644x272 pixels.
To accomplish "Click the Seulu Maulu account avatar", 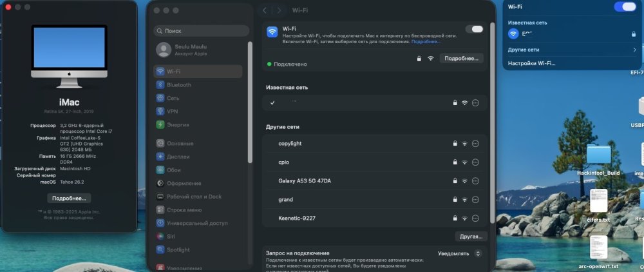I will pyautogui.click(x=164, y=50).
